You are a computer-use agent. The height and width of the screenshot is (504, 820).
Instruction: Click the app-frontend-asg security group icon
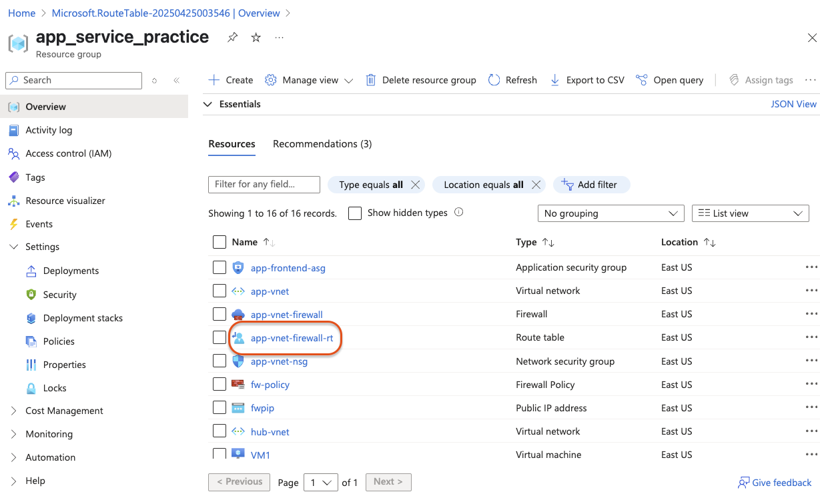click(x=238, y=267)
